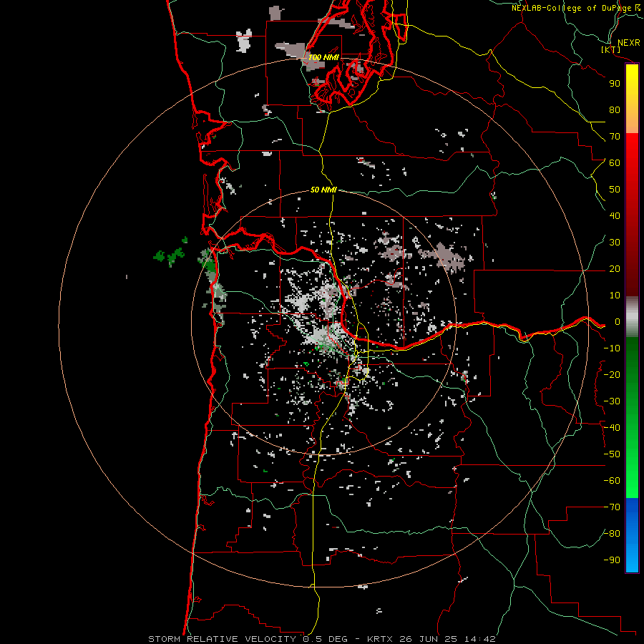Select the 70 value on velocity scale
644x644 pixels.
click(615, 137)
